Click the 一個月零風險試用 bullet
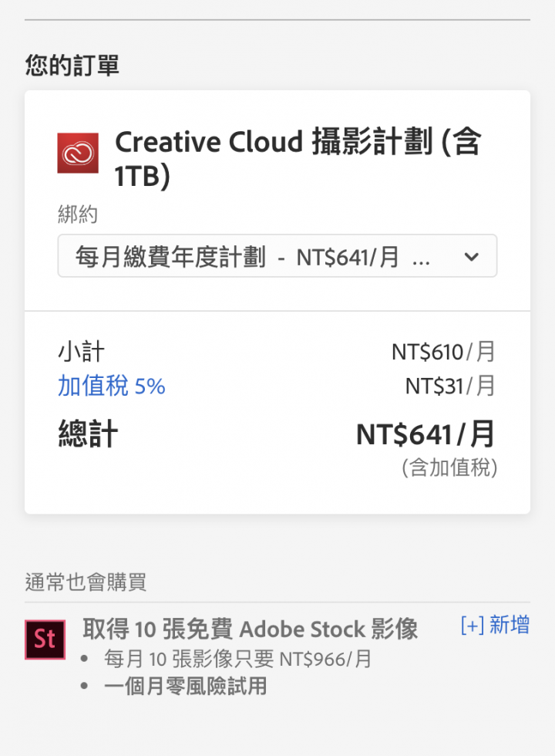The width and height of the screenshot is (555, 756). point(185,686)
